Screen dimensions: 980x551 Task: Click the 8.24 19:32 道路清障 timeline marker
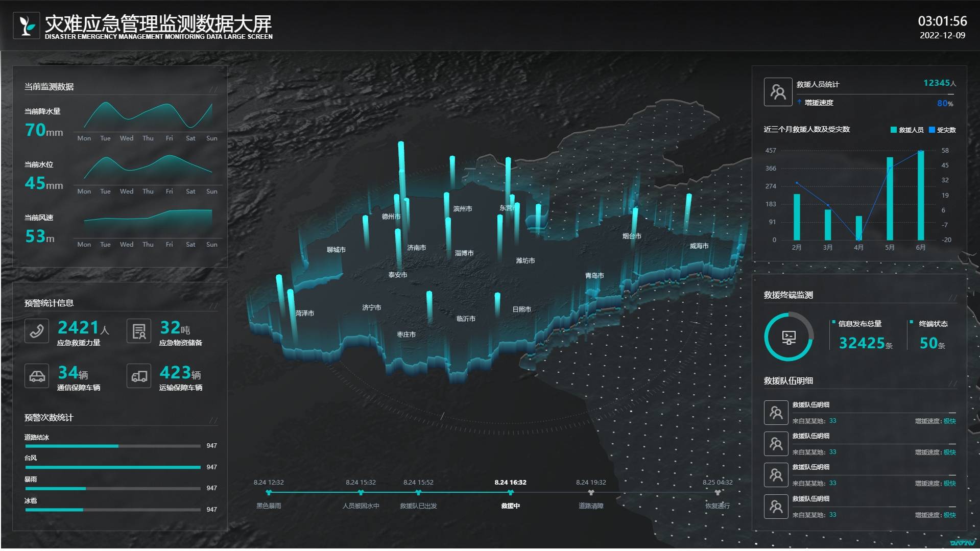tap(591, 493)
